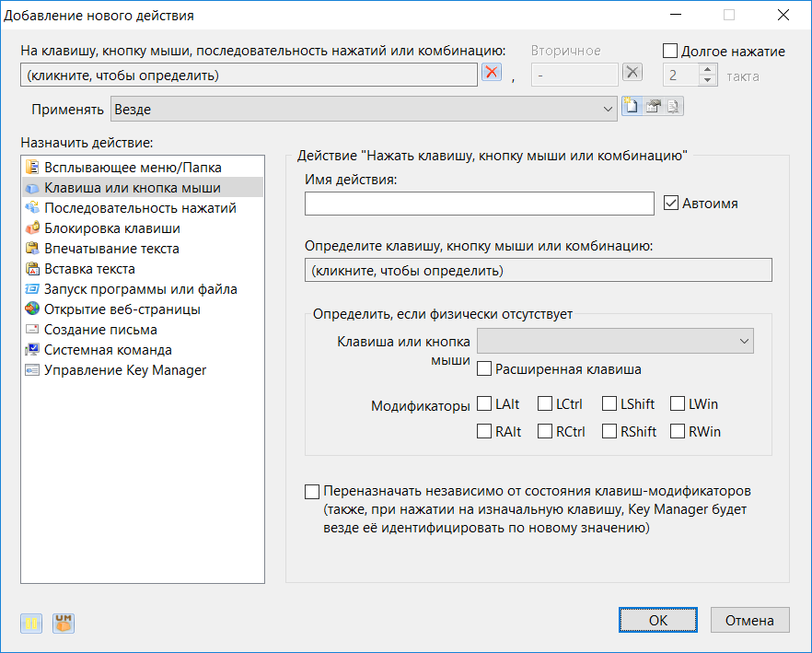Viewport: 812px width, 653px height.
Task: Click the Отмена button
Action: coord(749,620)
